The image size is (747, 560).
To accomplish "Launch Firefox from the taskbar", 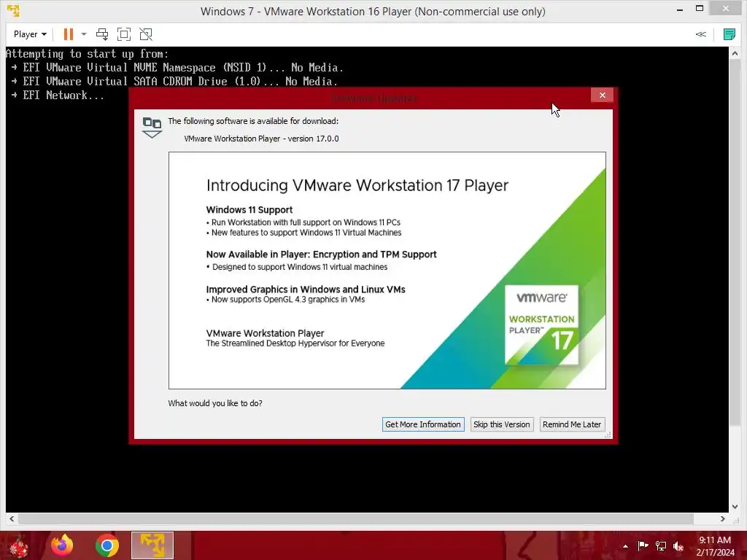I will 62,545.
